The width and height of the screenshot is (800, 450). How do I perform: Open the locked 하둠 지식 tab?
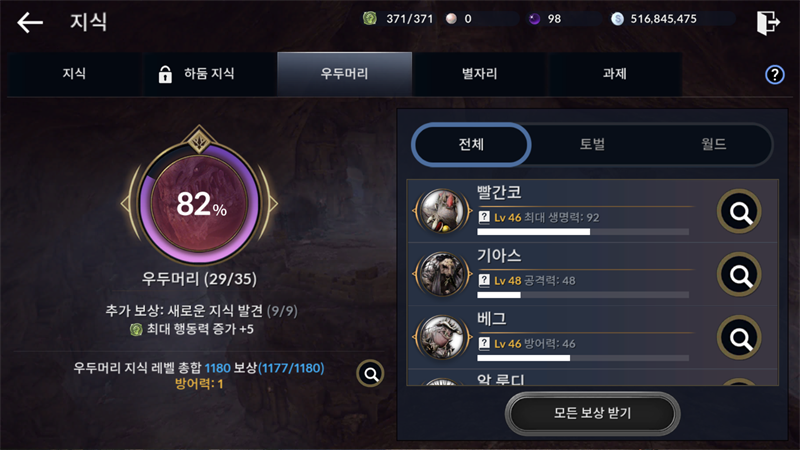210,74
